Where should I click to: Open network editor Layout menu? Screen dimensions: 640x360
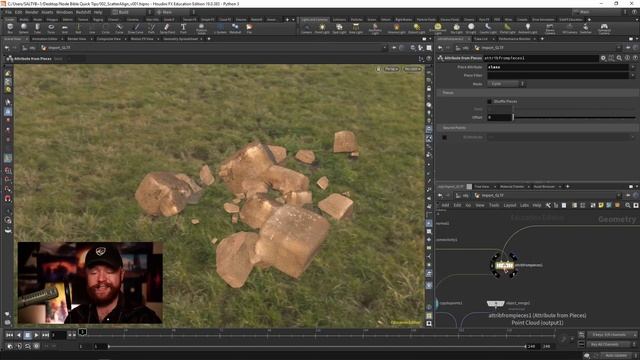click(x=509, y=205)
